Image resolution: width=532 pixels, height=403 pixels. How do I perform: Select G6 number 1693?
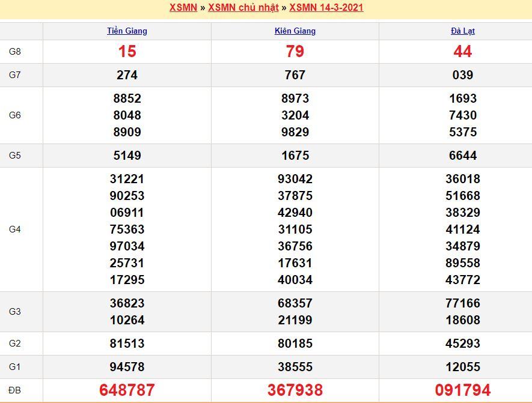[x=463, y=98]
